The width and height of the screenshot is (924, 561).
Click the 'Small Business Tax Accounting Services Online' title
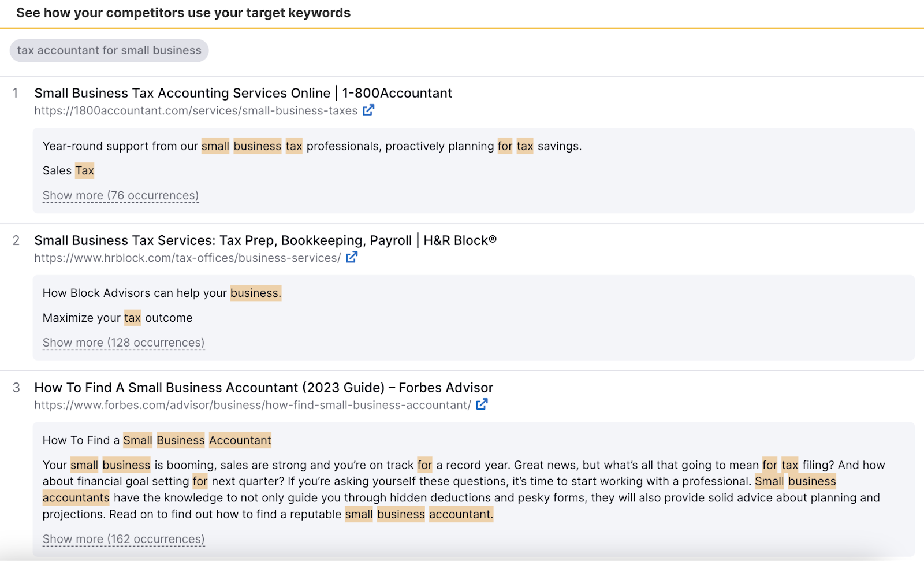tap(243, 92)
